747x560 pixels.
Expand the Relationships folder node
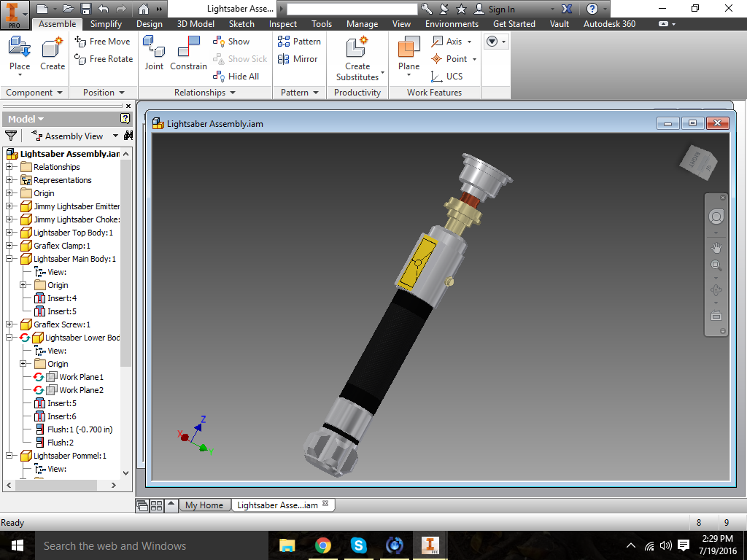(9, 167)
